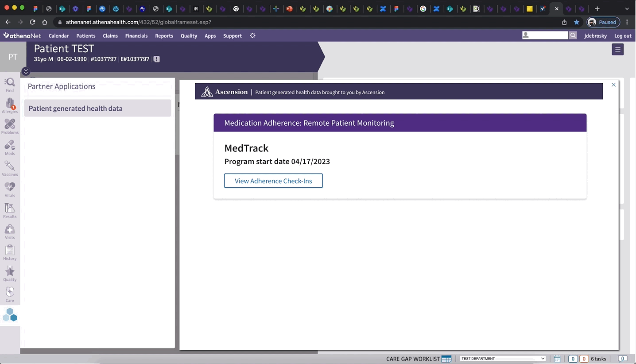Select Patient generated health data item
Screen dimensions: 636x364
[97, 108]
